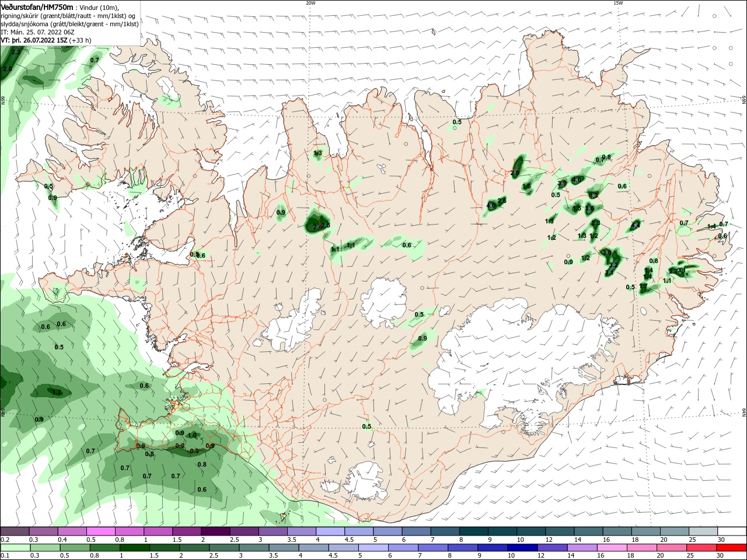Pick lower legend periwinkle swatch between 6 and 7

pyautogui.click(x=403, y=548)
